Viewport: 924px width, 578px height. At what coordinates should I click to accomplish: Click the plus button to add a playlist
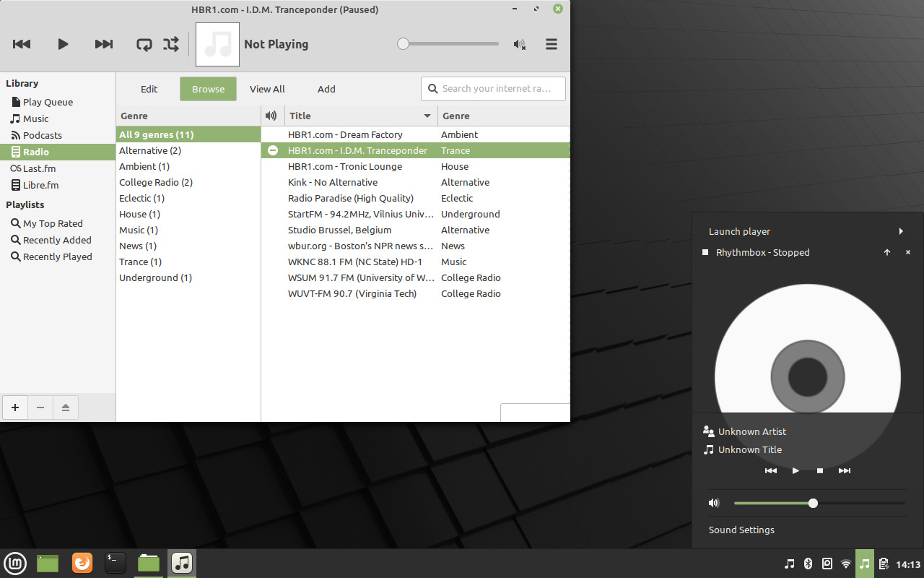15,407
